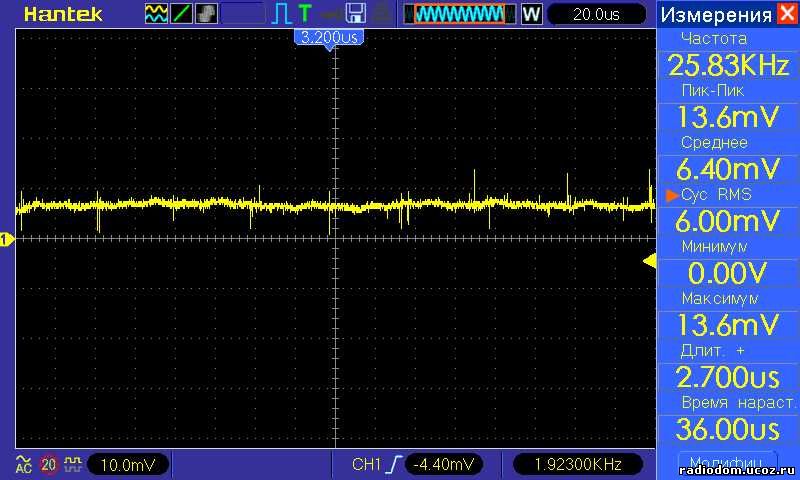Click the waveform memory overview bar
800x480 pixels.
click(x=459, y=14)
